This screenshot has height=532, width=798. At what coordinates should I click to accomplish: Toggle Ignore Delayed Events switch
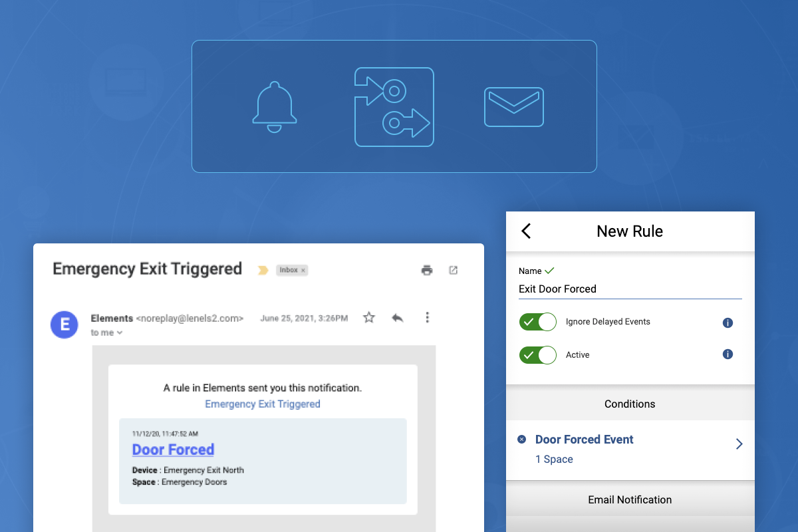click(x=537, y=322)
